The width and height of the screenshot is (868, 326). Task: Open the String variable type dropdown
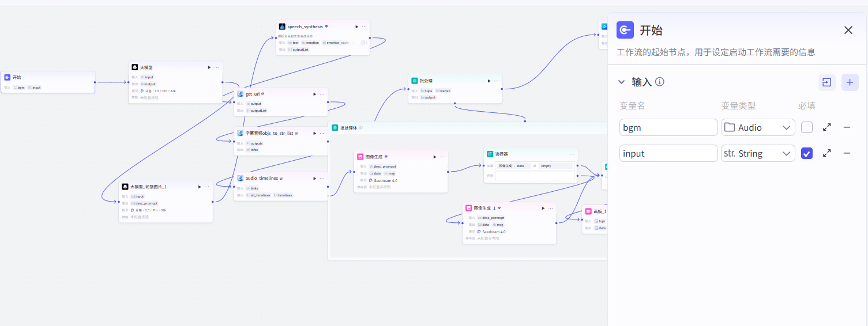tap(758, 153)
